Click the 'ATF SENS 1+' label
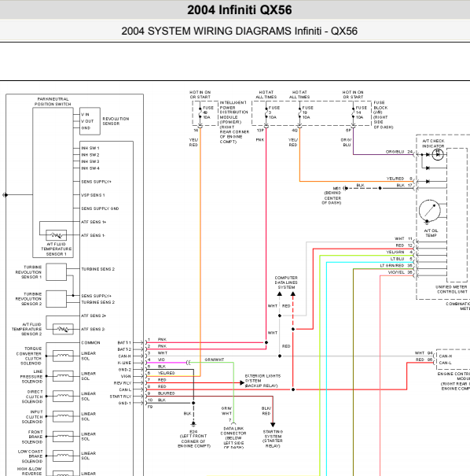 point(94,222)
